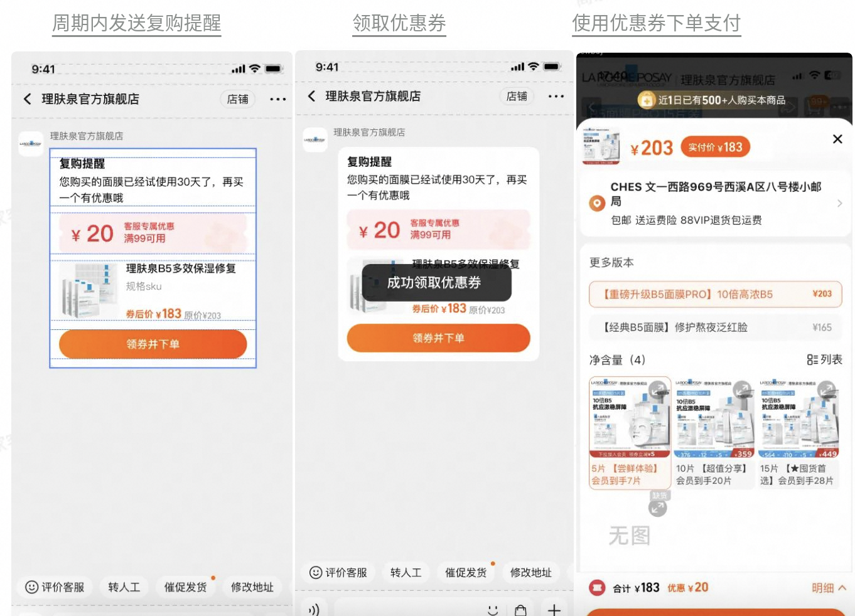Tap 转人工 chip in first screen
Screen dimensions: 855x616
(124, 587)
